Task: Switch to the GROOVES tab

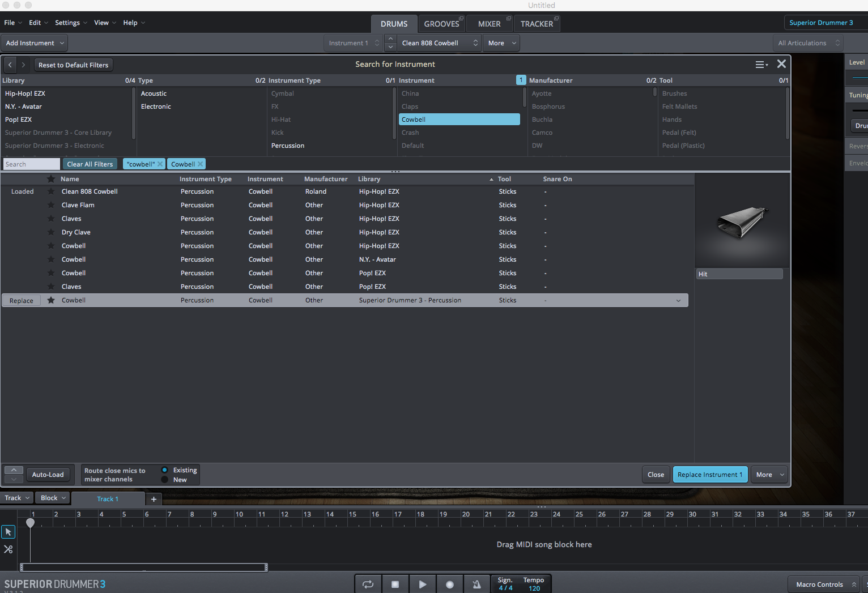Action: pyautogui.click(x=441, y=24)
